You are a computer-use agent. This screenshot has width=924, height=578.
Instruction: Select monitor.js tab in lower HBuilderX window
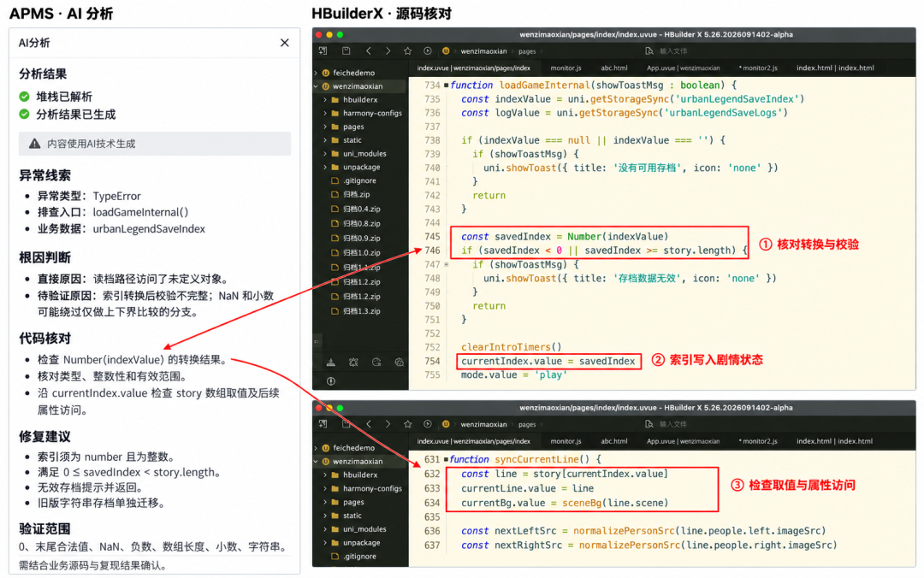pos(566,440)
